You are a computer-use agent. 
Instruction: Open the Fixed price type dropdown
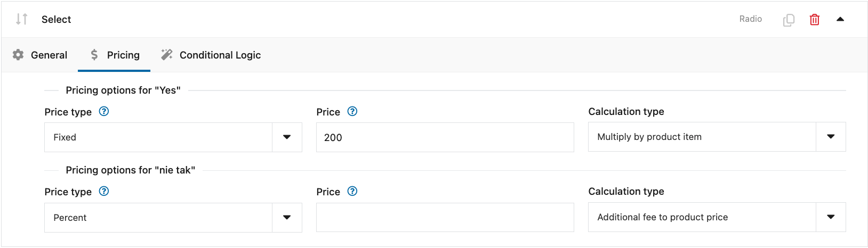[173, 137]
